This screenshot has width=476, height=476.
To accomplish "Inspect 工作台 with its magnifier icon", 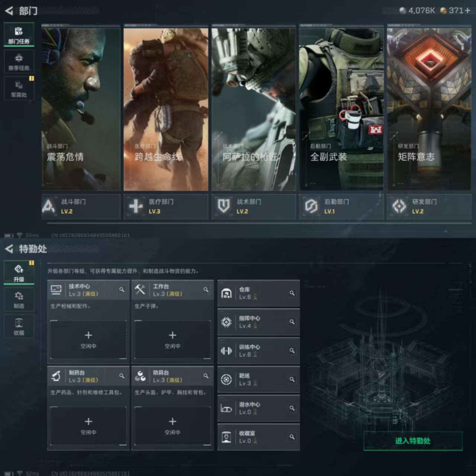I will (206, 290).
